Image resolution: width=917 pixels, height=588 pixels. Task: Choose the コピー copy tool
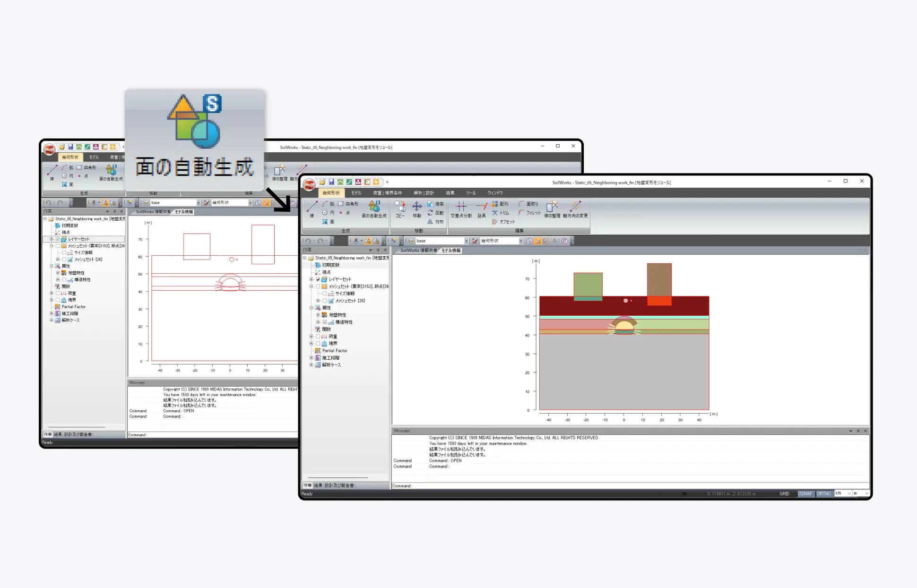[x=400, y=209]
